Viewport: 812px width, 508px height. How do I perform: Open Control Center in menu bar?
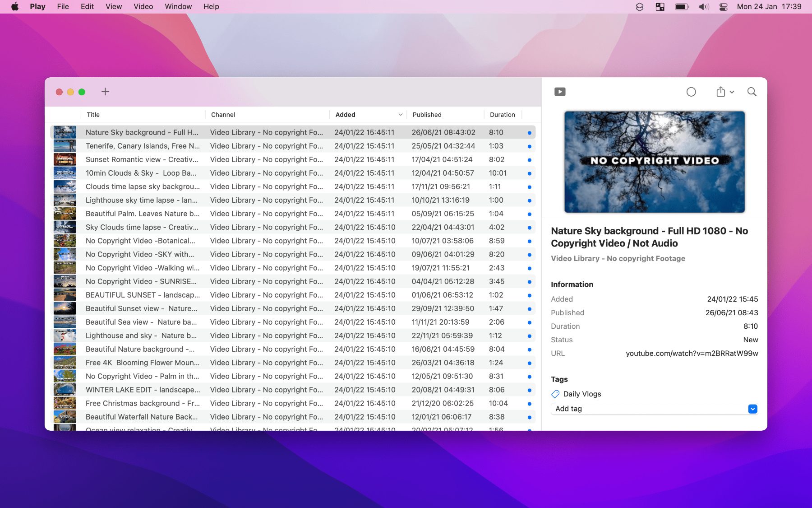pos(723,7)
